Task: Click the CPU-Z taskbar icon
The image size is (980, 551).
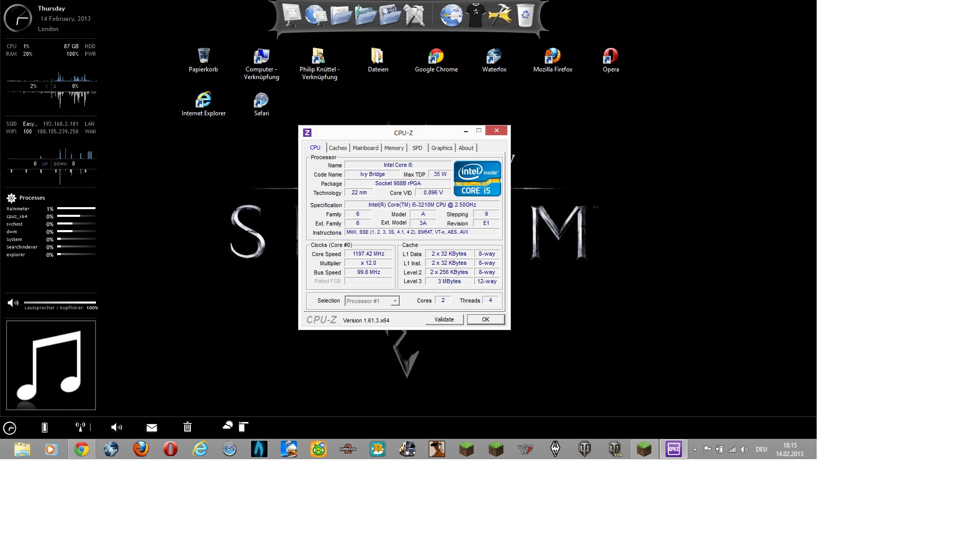Action: click(x=673, y=449)
